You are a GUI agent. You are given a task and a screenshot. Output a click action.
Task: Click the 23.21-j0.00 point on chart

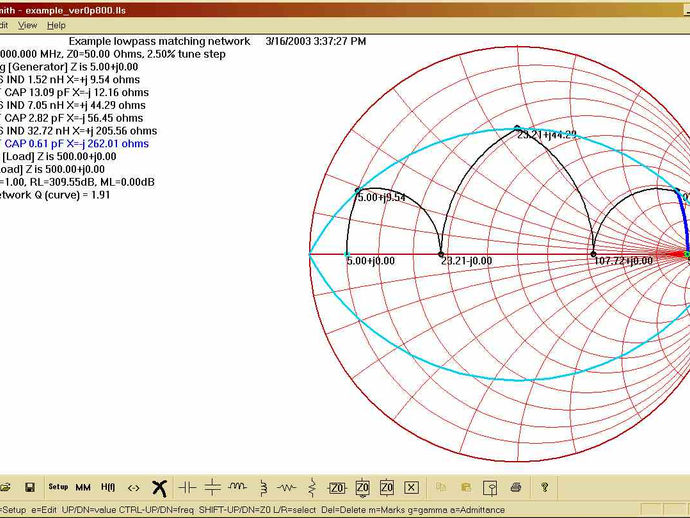(441, 254)
